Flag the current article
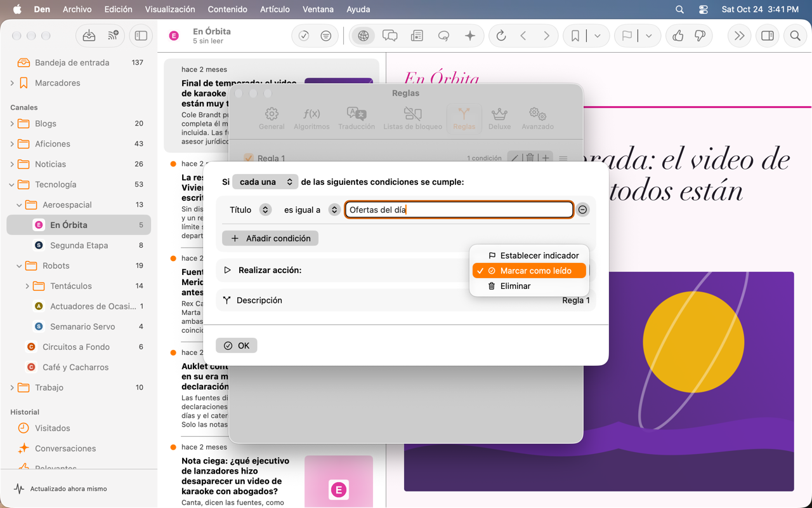The image size is (812, 508). [x=627, y=36]
